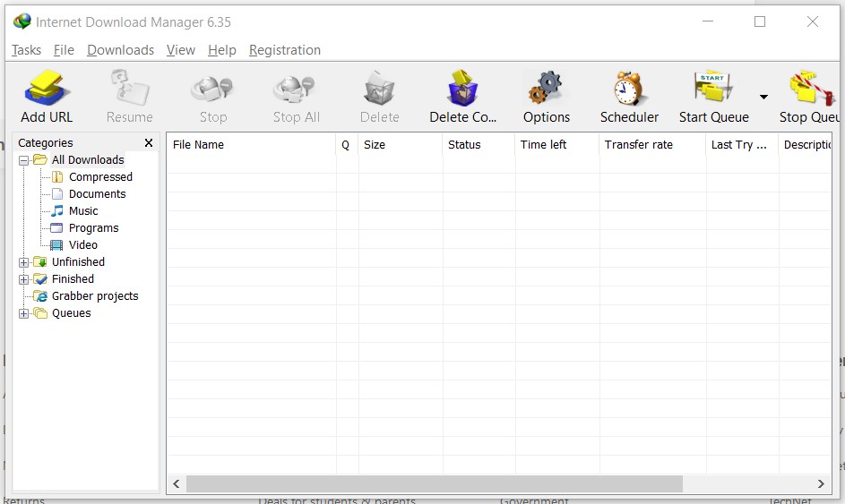Select the Grabber projects label
This screenshot has height=504, width=845.
click(x=95, y=296)
